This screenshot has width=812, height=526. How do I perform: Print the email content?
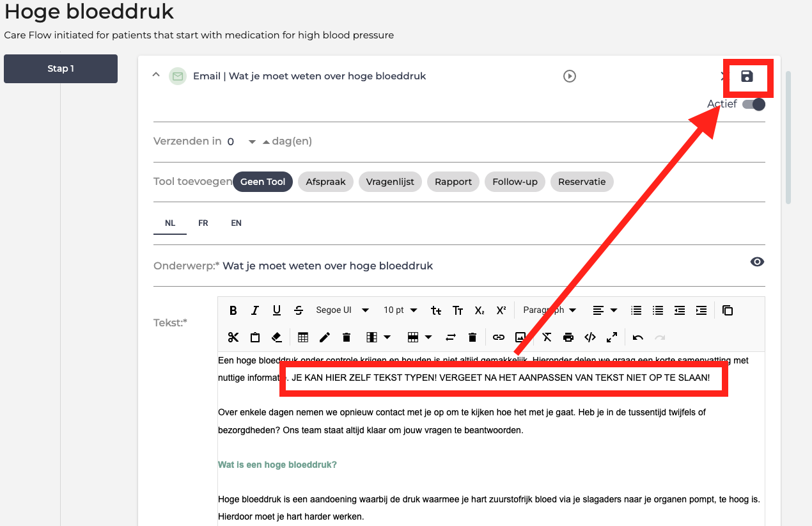pyautogui.click(x=568, y=337)
